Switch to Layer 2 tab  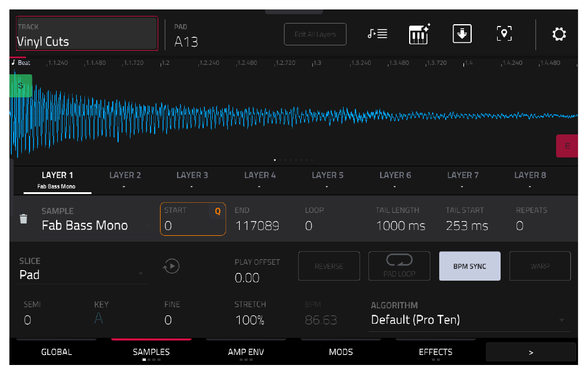(125, 180)
